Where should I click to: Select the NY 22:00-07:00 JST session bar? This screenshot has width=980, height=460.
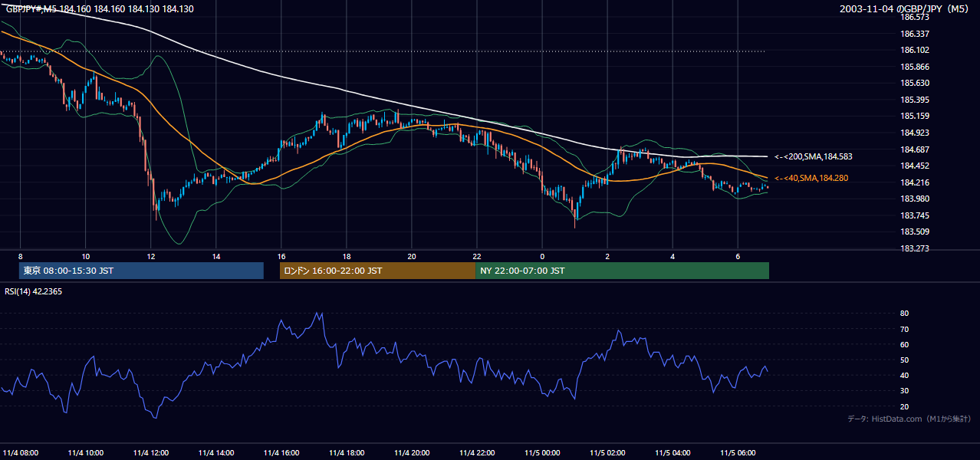(x=622, y=271)
